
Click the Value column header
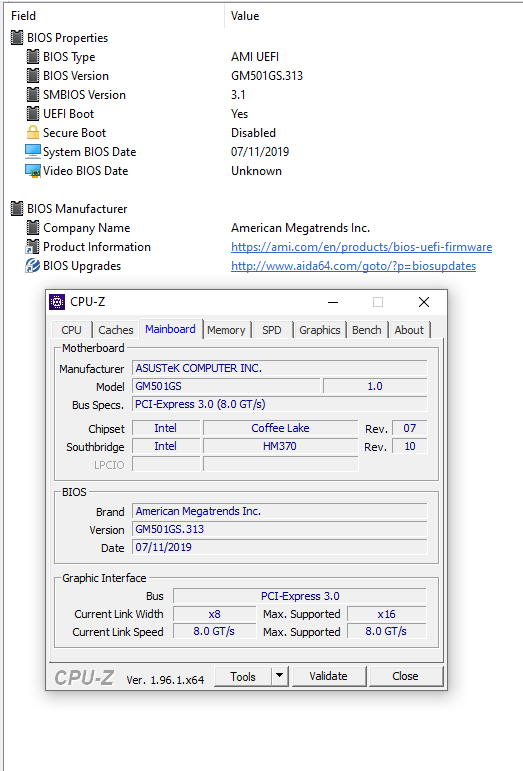point(245,16)
